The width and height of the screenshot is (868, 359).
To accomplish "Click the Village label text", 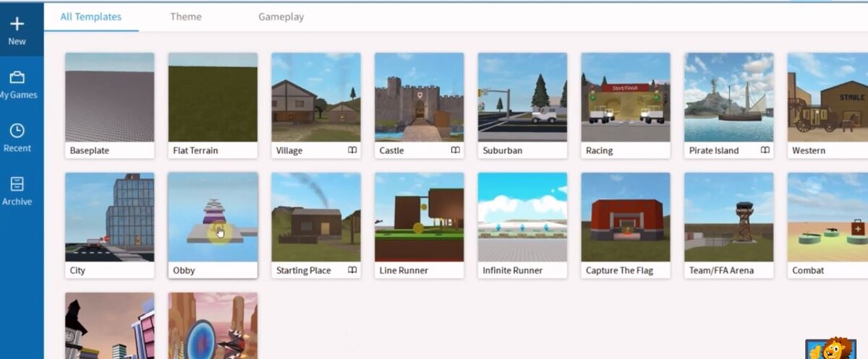I will [x=289, y=151].
